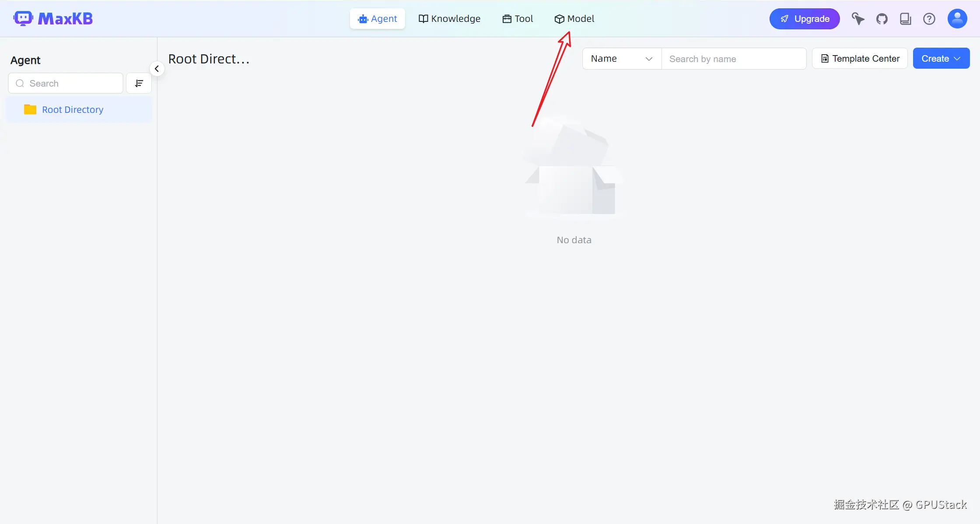This screenshot has width=980, height=524.
Task: Open the Name filter dropdown
Action: click(621, 59)
